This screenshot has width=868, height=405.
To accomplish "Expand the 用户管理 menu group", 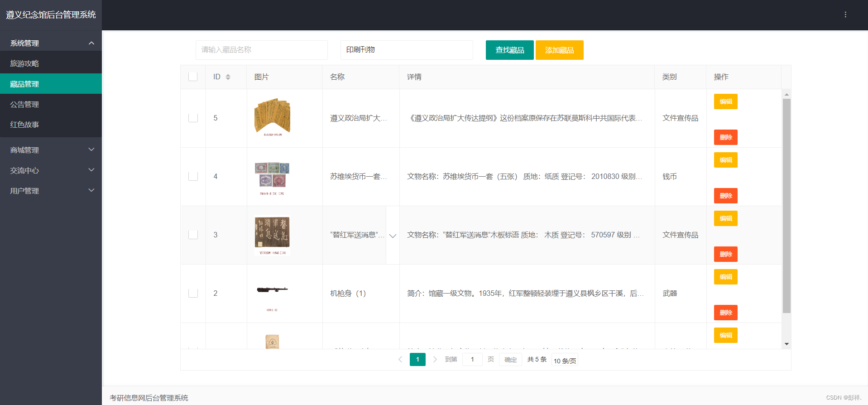I will point(51,191).
